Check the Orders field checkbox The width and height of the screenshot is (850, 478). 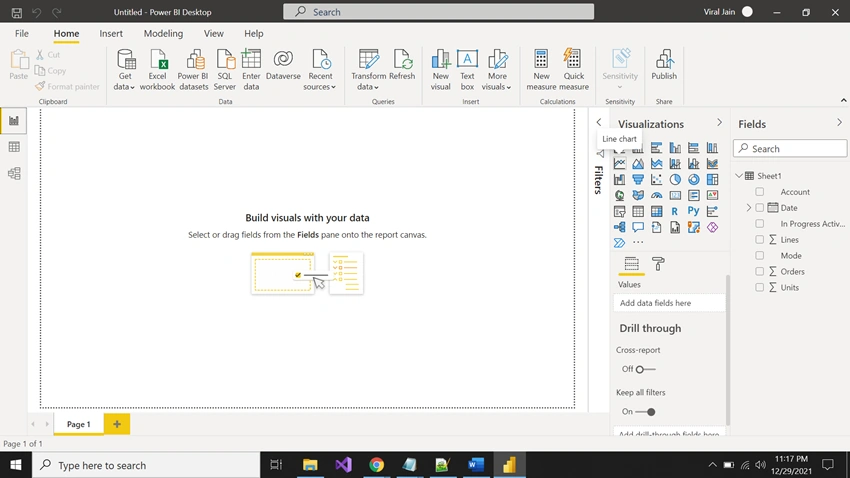tap(759, 272)
